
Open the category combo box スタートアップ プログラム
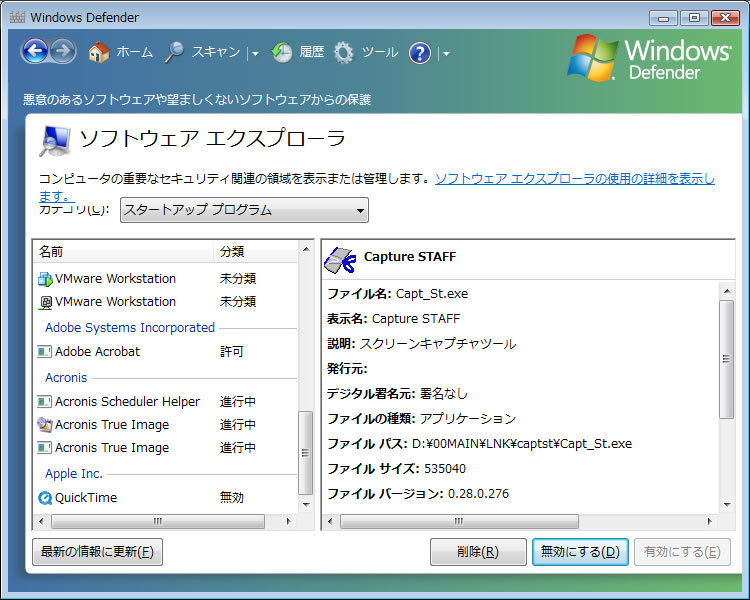pyautogui.click(x=244, y=210)
